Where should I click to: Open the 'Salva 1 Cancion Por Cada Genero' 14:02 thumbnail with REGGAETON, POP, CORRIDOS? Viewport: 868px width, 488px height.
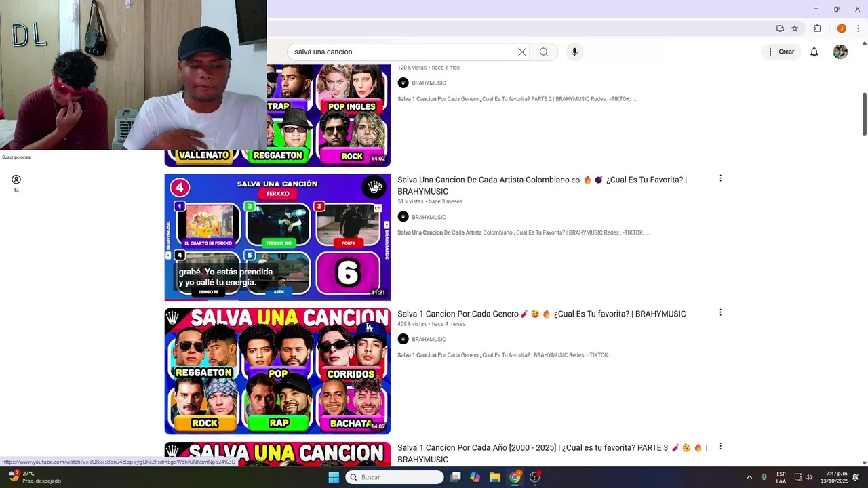click(x=277, y=371)
